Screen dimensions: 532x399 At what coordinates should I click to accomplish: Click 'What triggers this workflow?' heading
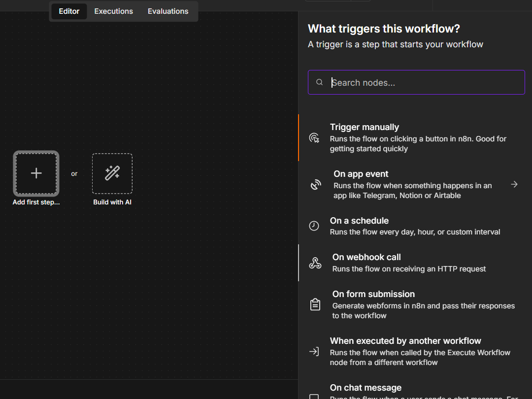point(384,29)
